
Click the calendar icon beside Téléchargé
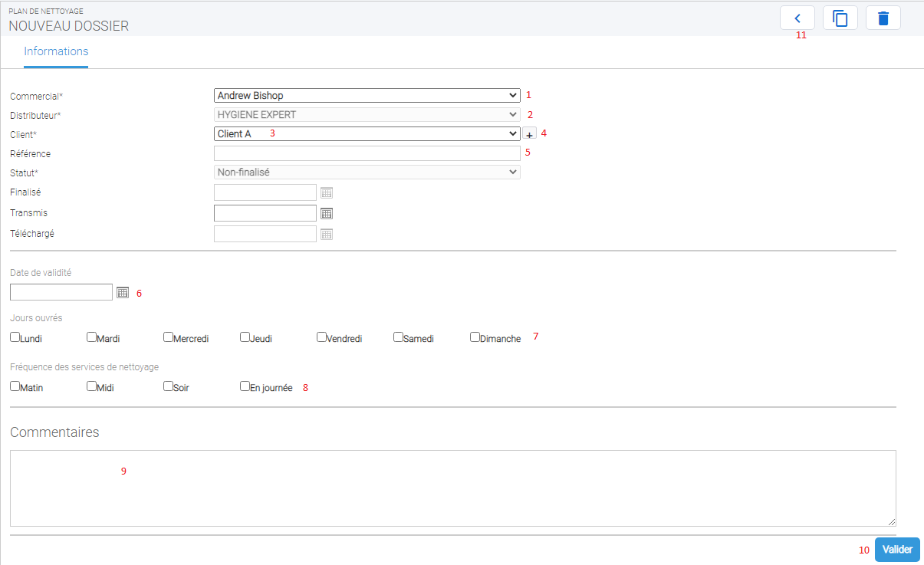(x=327, y=235)
